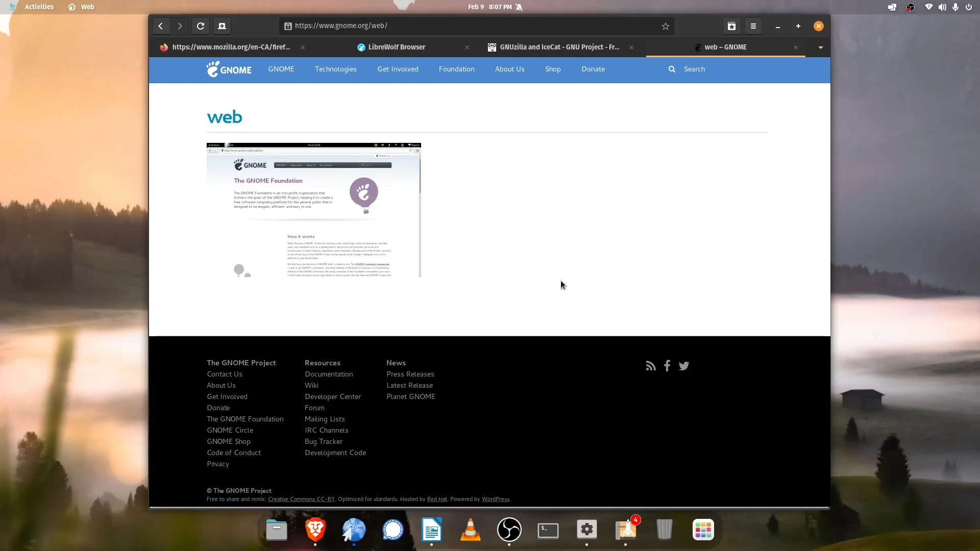Click the microphone icon in the top bar
980x551 pixels.
955,7
